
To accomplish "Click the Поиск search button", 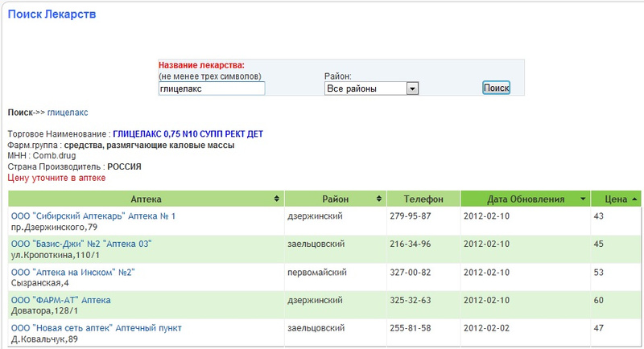I will 496,88.
